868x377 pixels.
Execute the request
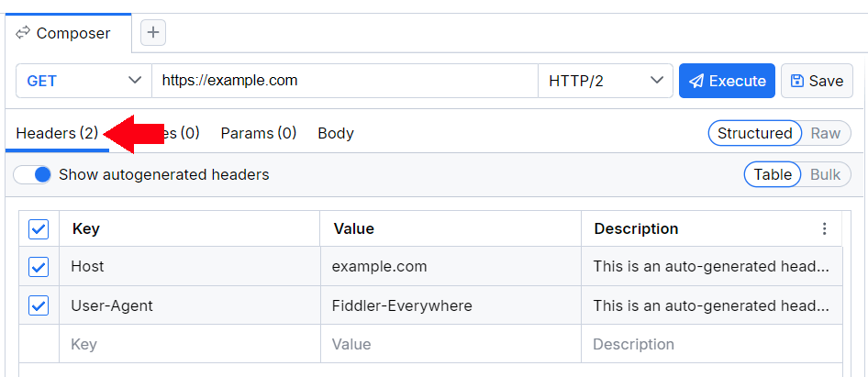tap(727, 81)
